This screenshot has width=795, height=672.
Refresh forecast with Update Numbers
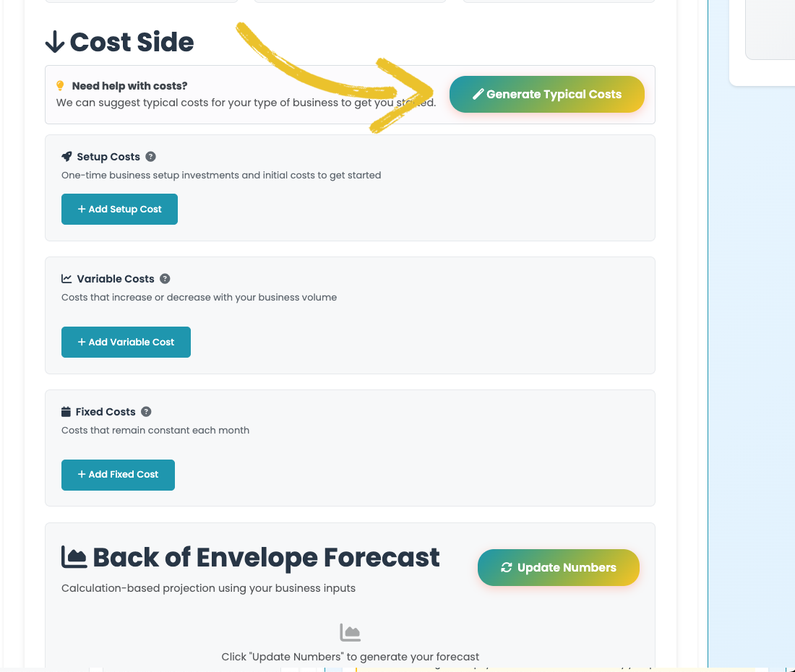coord(559,568)
